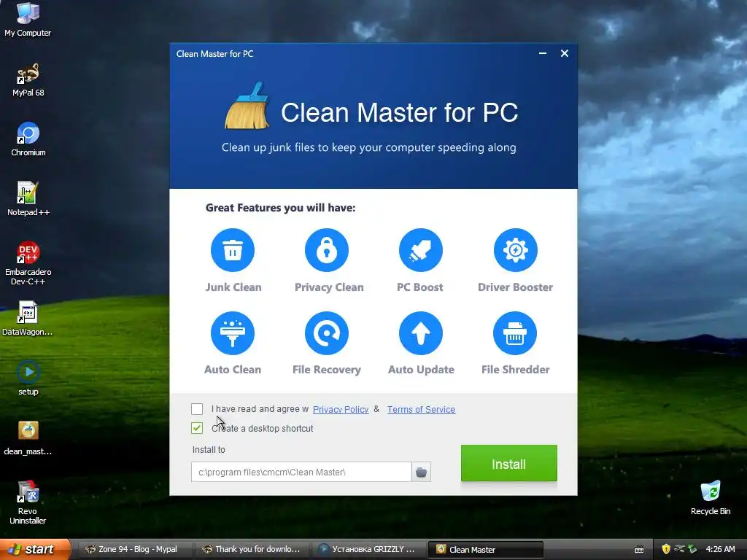Select the Revo Uninstaller desktop icon
The height and width of the screenshot is (560, 747).
(x=28, y=502)
